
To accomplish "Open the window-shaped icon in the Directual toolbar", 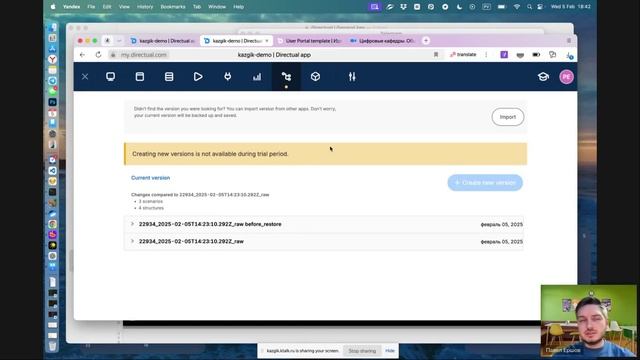I will [140, 77].
